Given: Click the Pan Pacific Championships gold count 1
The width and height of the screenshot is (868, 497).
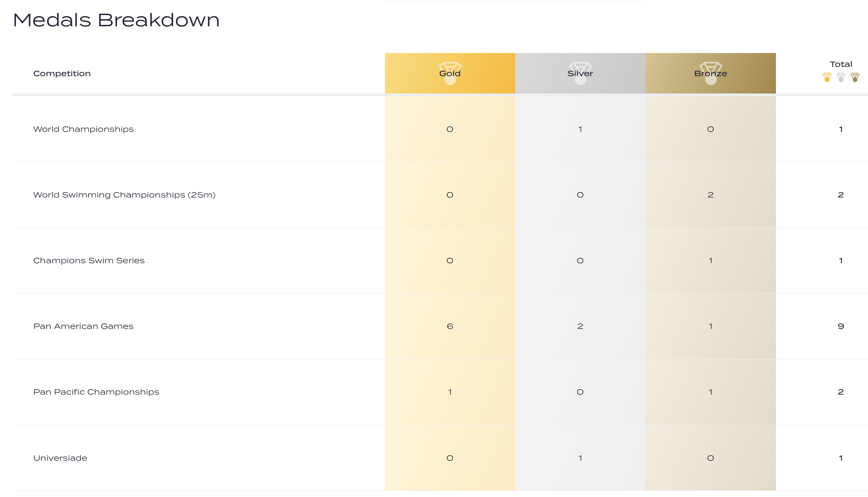Looking at the screenshot, I should 450,392.
